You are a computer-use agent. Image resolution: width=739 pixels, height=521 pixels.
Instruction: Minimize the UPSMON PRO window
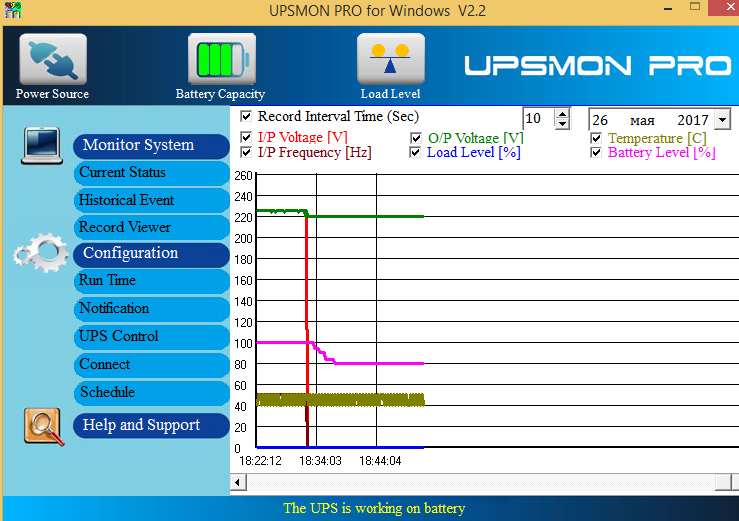coord(668,8)
